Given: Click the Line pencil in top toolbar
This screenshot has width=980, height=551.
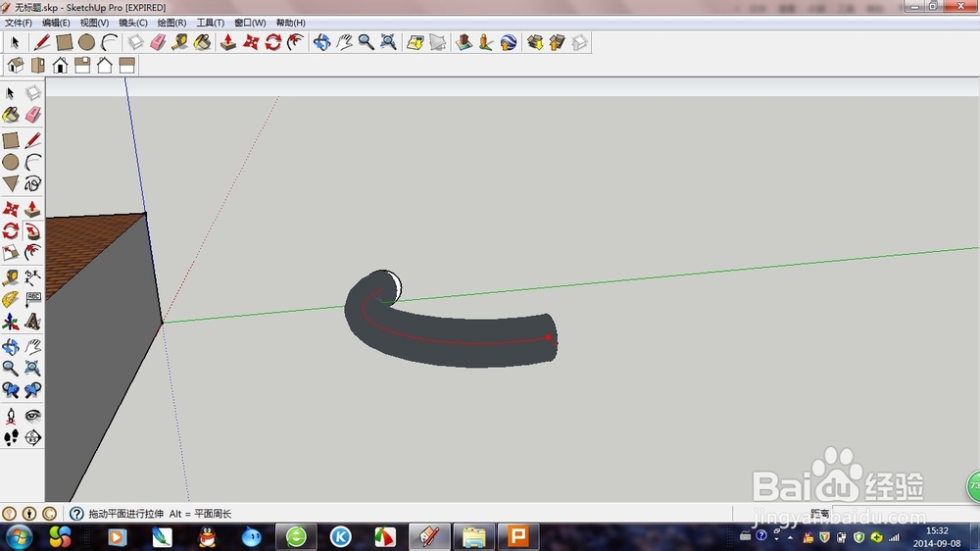Looking at the screenshot, I should point(42,42).
